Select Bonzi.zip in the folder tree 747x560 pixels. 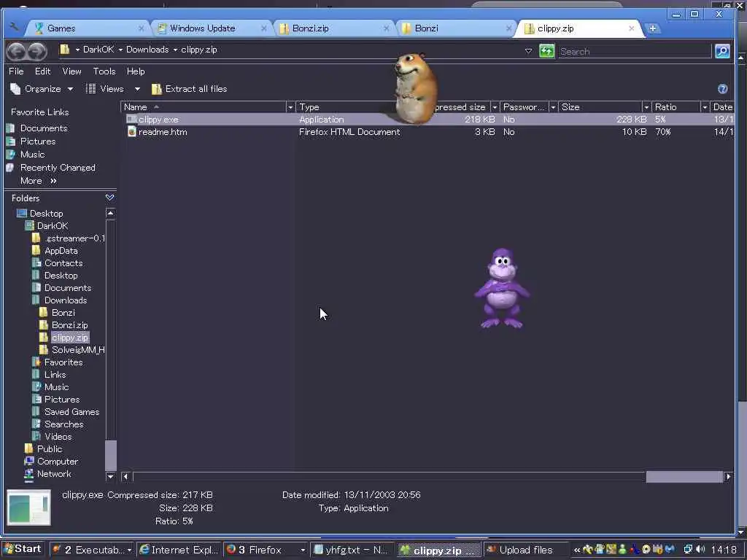69,325
